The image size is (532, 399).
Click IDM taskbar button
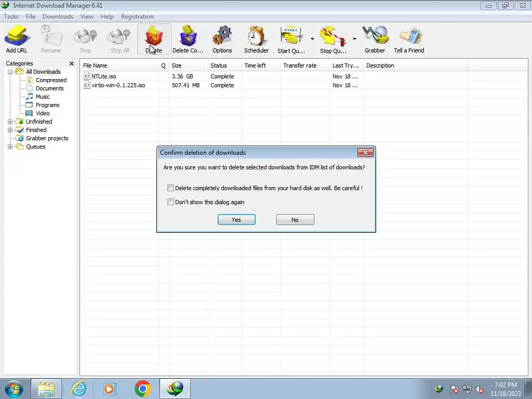click(x=175, y=389)
